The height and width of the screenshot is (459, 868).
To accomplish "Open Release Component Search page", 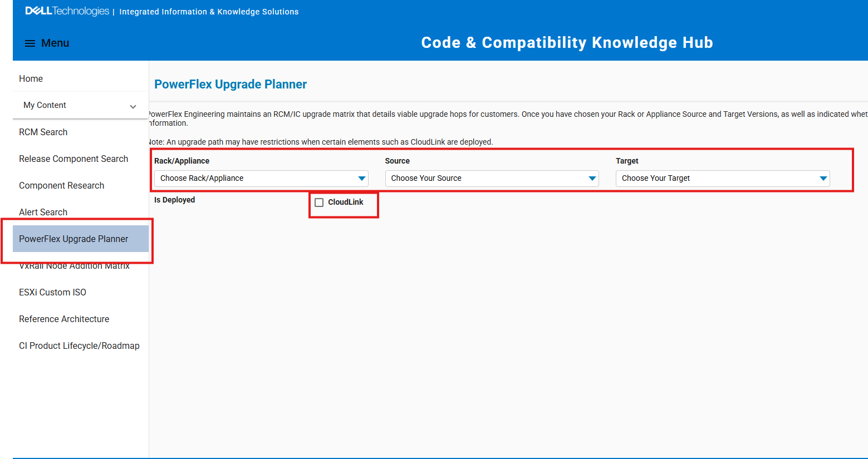I will pyautogui.click(x=73, y=159).
